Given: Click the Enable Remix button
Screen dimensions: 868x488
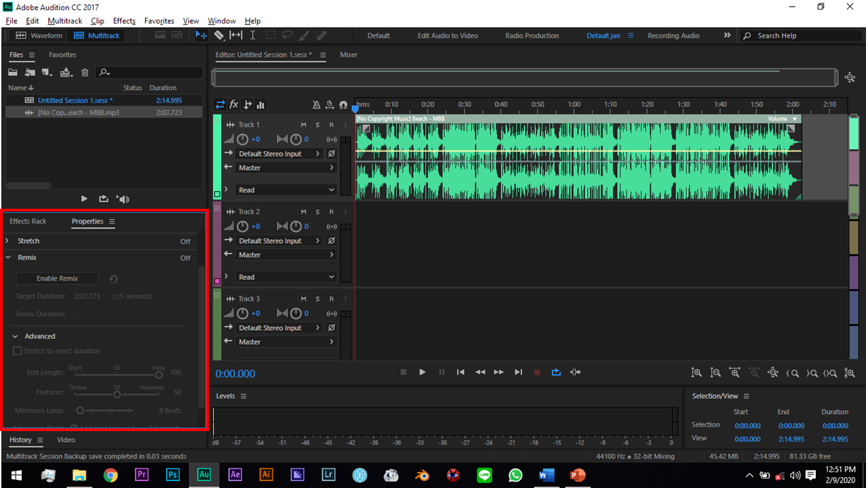Looking at the screenshot, I should point(57,278).
